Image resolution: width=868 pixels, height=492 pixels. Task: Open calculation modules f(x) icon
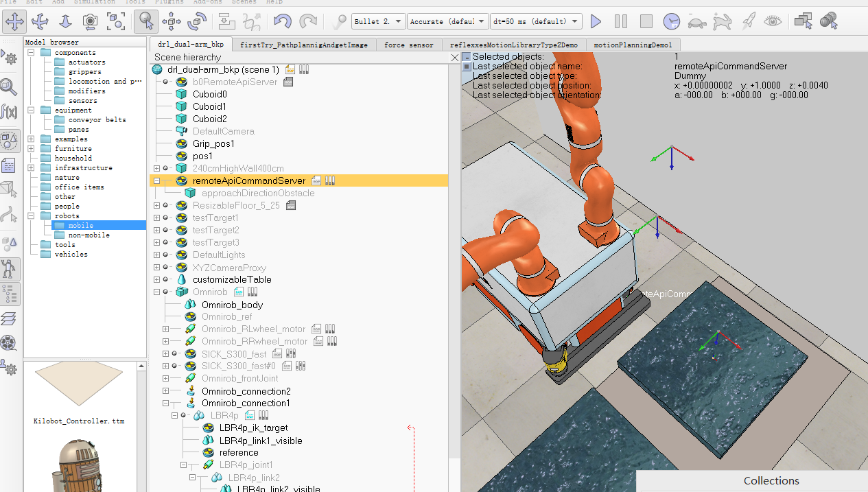[x=10, y=113]
